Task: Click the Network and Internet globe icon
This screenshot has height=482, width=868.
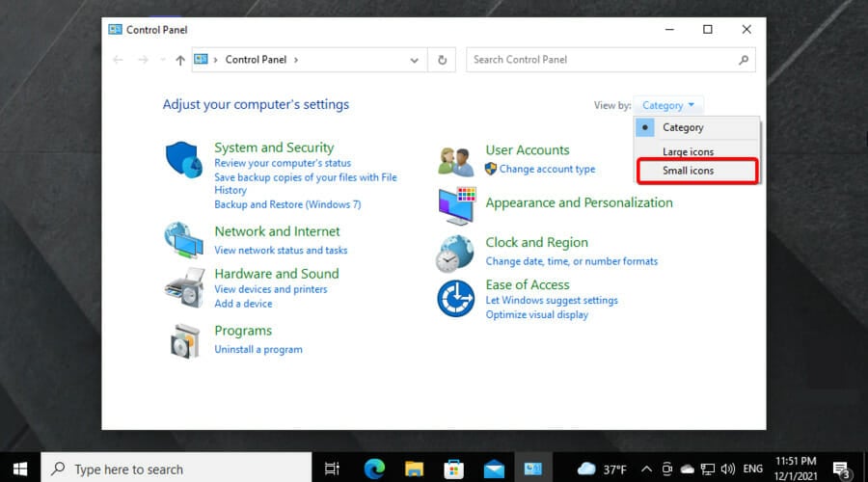Action: pyautogui.click(x=184, y=240)
